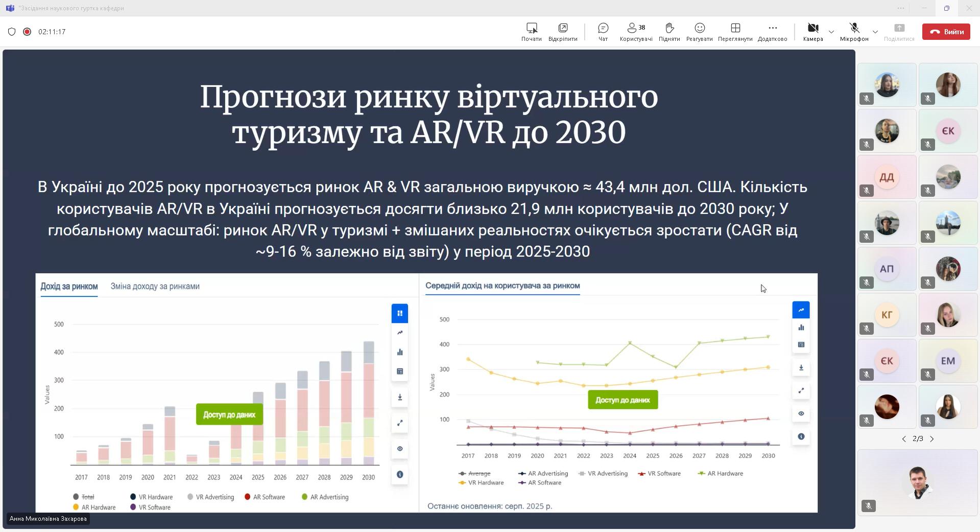Expand microphone options dropdown arrow
The image size is (980, 532).
point(875,32)
